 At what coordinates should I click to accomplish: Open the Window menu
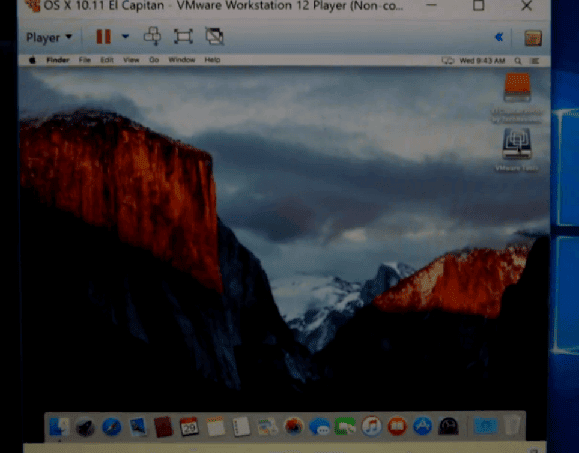[x=182, y=60]
